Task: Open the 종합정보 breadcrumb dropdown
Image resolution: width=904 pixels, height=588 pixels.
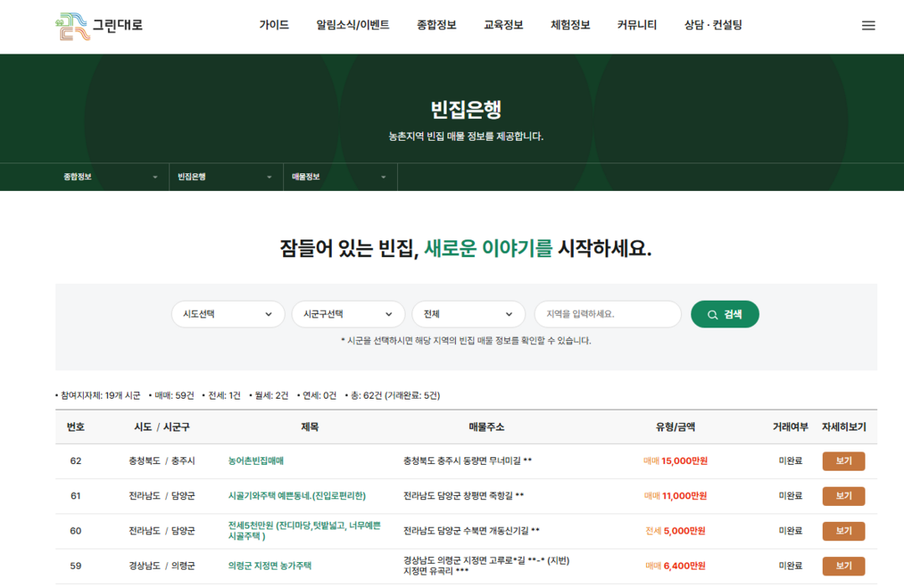Action: pyautogui.click(x=111, y=178)
